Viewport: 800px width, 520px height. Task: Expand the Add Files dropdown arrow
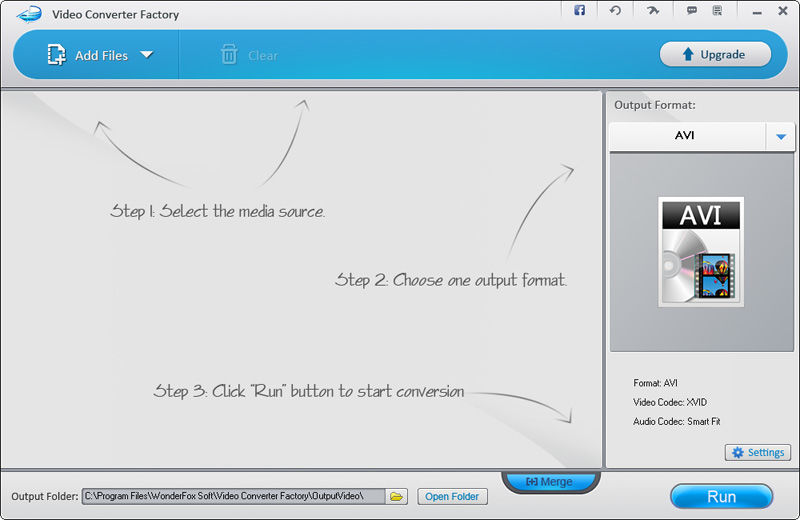point(147,55)
